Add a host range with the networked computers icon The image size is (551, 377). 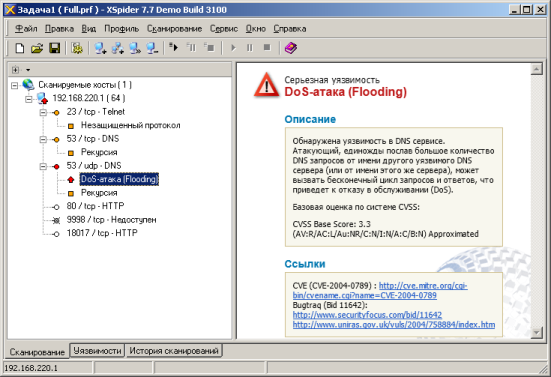[118, 48]
